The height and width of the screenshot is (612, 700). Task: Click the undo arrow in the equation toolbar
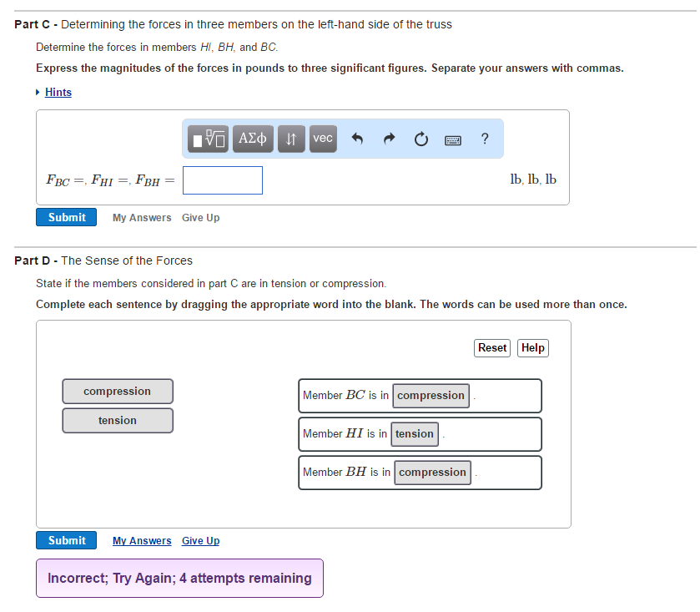point(358,139)
